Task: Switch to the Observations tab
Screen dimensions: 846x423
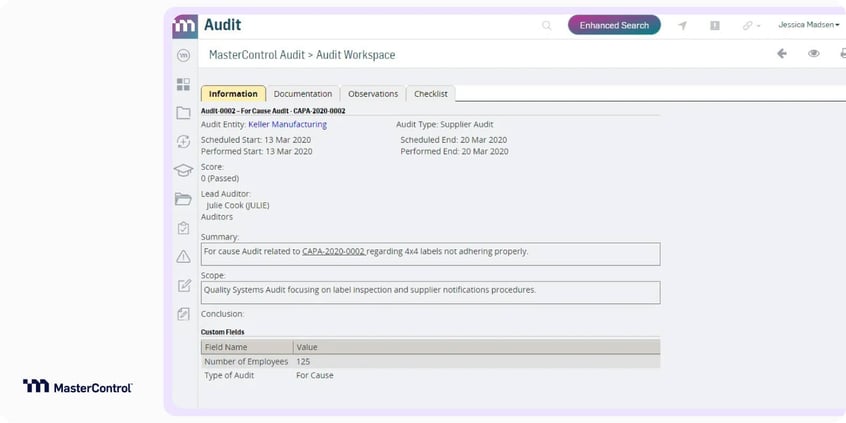Action: tap(373, 93)
